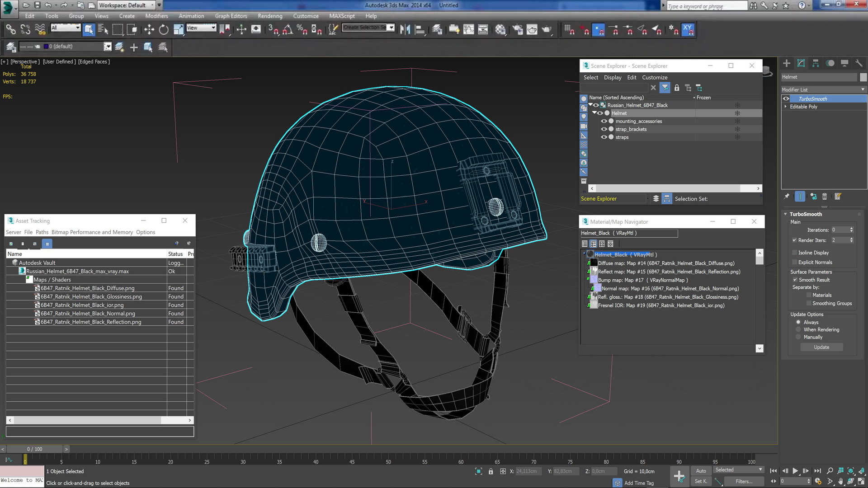This screenshot has width=868, height=488.
Task: Open the Create command panel tab
Action: (x=787, y=63)
